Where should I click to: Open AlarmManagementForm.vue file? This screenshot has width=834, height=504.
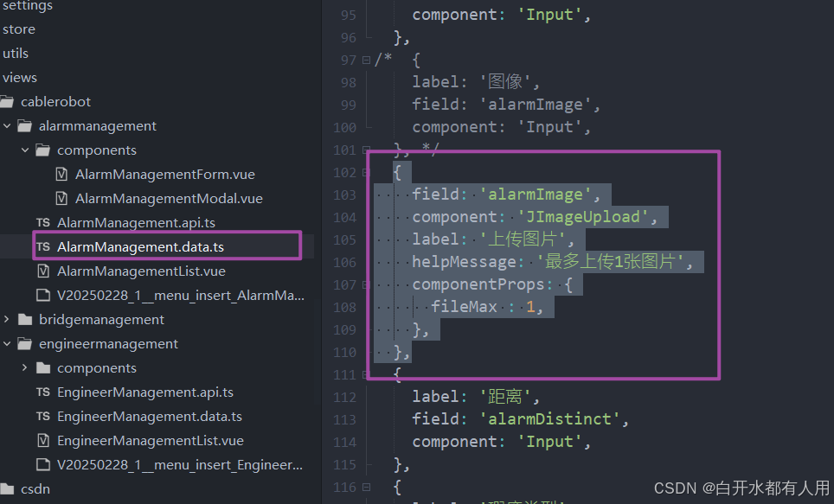pos(165,175)
